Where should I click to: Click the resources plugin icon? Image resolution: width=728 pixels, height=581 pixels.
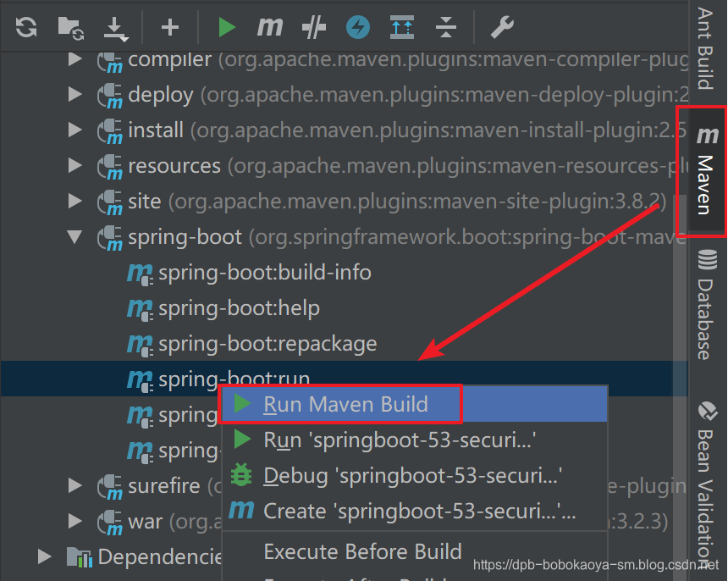109,167
